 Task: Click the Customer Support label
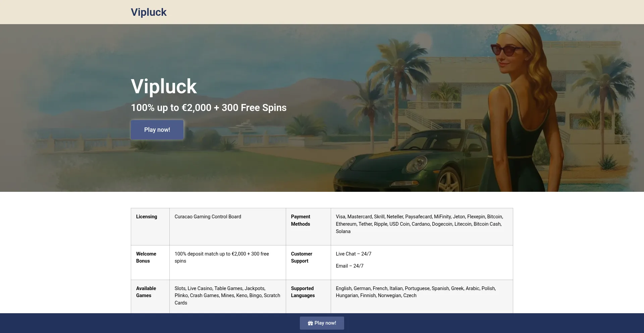pos(302,257)
